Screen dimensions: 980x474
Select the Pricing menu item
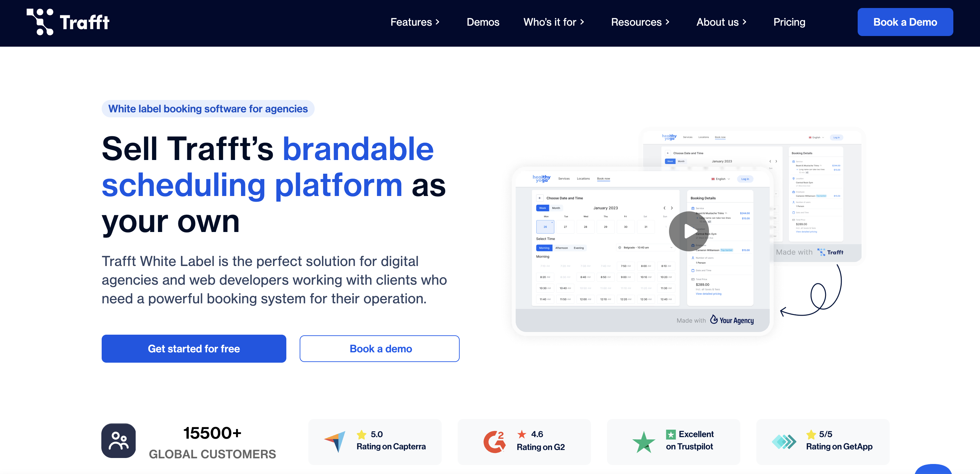[789, 22]
